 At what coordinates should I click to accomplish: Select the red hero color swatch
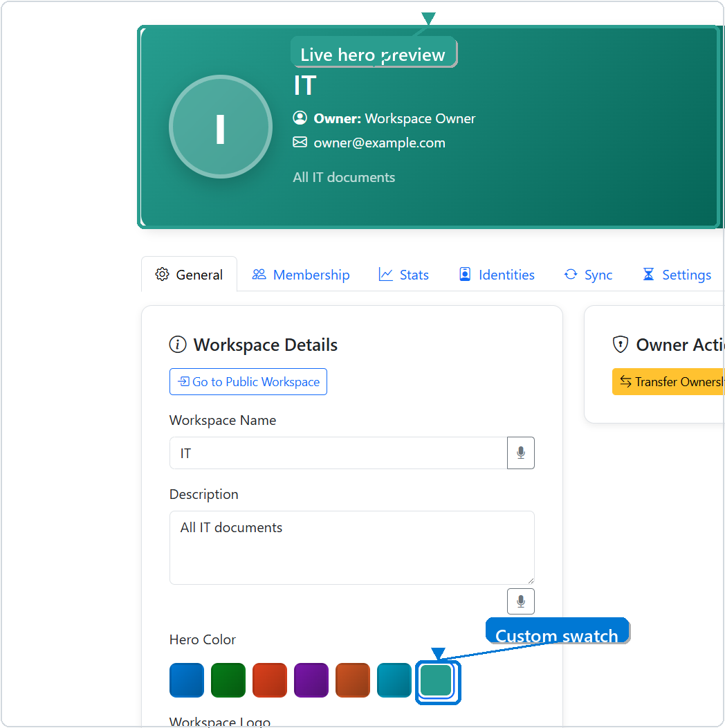tap(270, 680)
